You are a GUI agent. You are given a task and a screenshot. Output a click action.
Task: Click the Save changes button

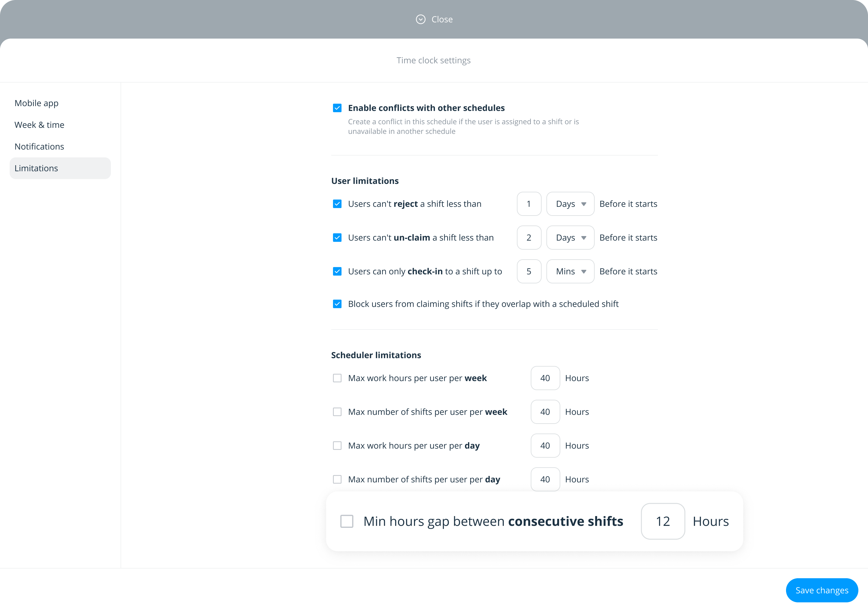(x=822, y=590)
